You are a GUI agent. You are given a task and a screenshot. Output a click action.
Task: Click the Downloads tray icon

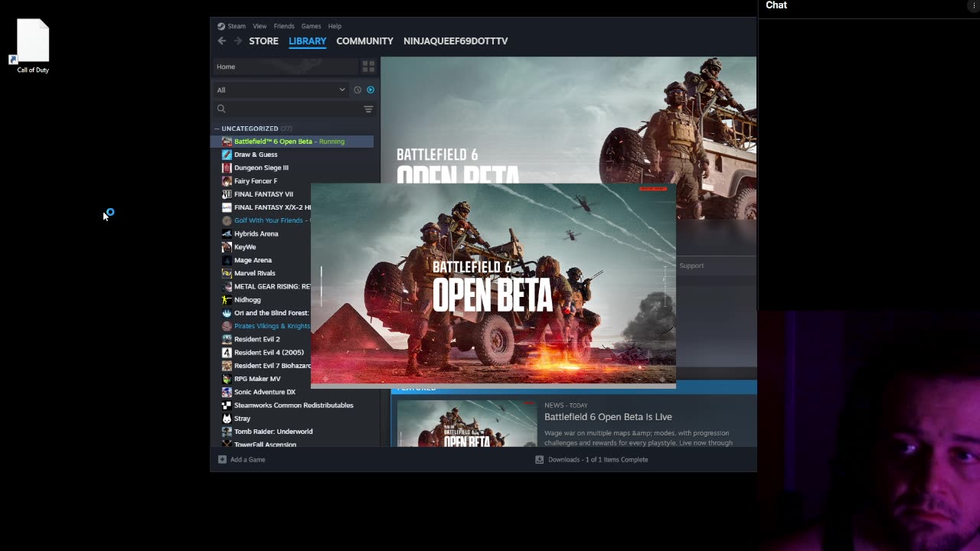(539, 460)
